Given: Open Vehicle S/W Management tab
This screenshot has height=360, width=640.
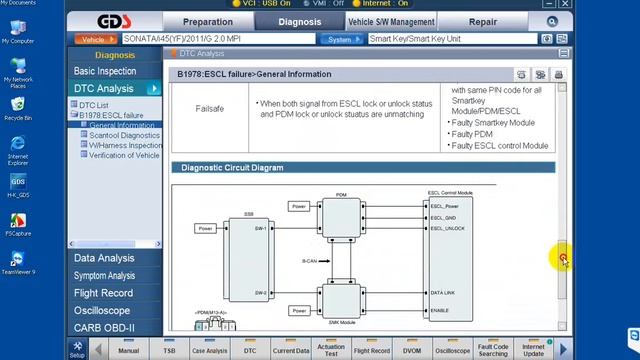Looking at the screenshot, I should 391,22.
